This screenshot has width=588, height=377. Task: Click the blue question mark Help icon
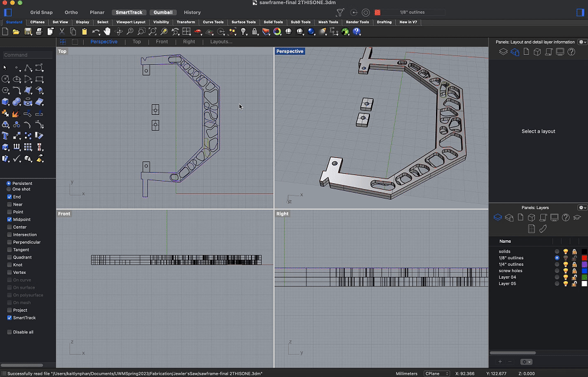(x=356, y=32)
